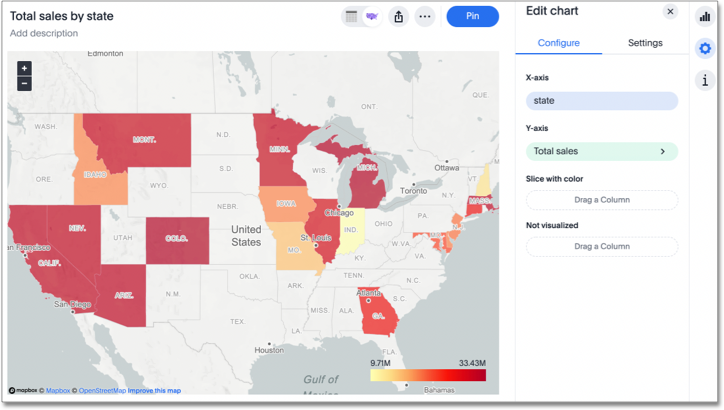Expand the Total sales chevron
724x410 pixels.
coord(663,152)
